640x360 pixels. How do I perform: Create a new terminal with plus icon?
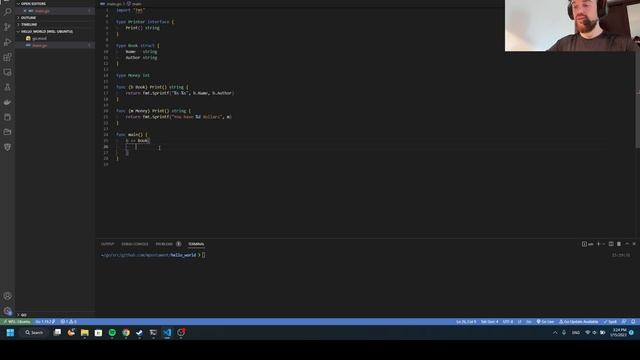click(x=598, y=244)
